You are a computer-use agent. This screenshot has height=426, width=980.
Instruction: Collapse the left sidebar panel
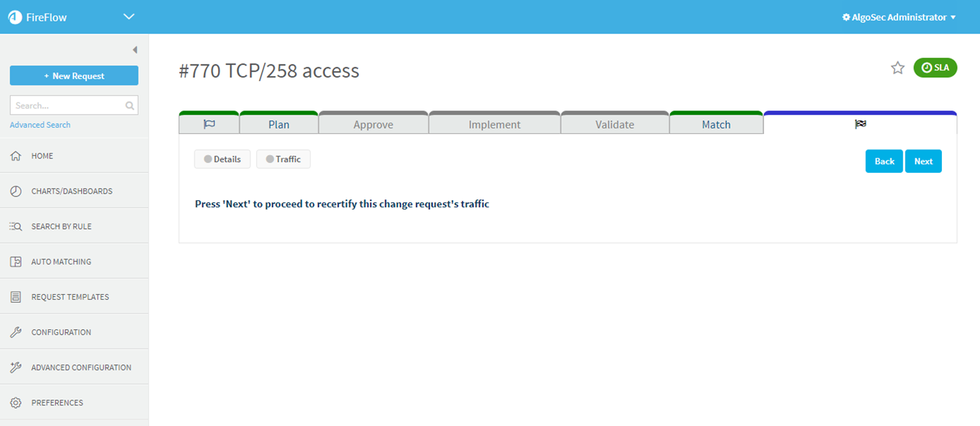pos(135,50)
